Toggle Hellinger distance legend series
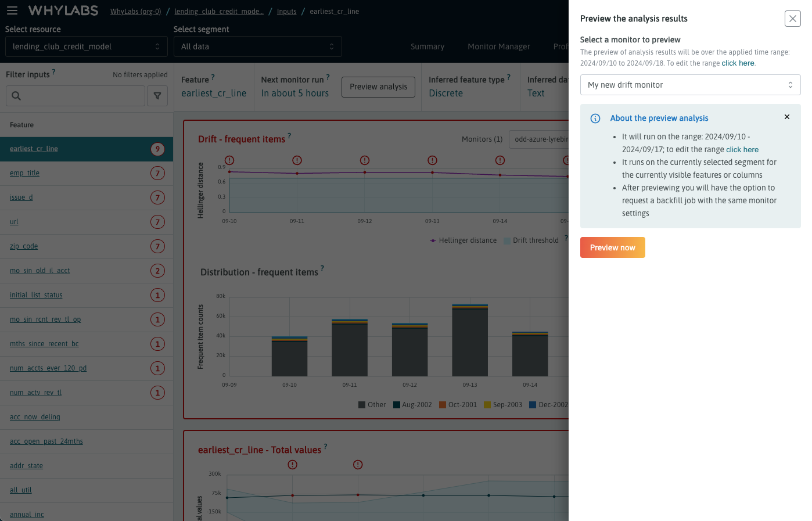Screen dimensions: 812x521 463,240
